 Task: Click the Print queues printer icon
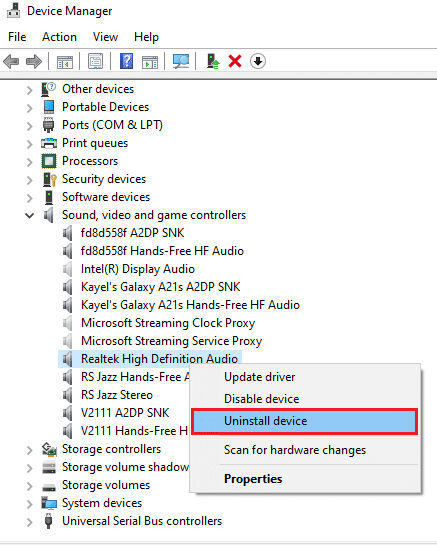49,143
